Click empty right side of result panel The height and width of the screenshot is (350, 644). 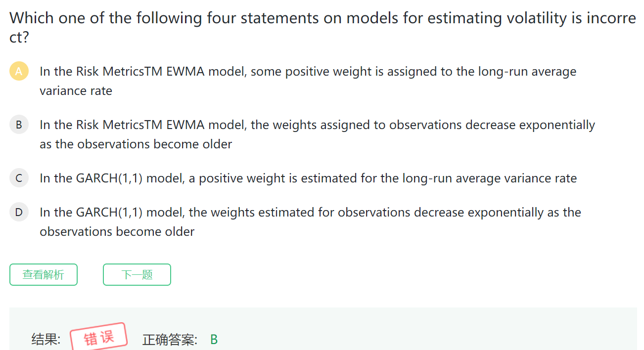[445, 331]
